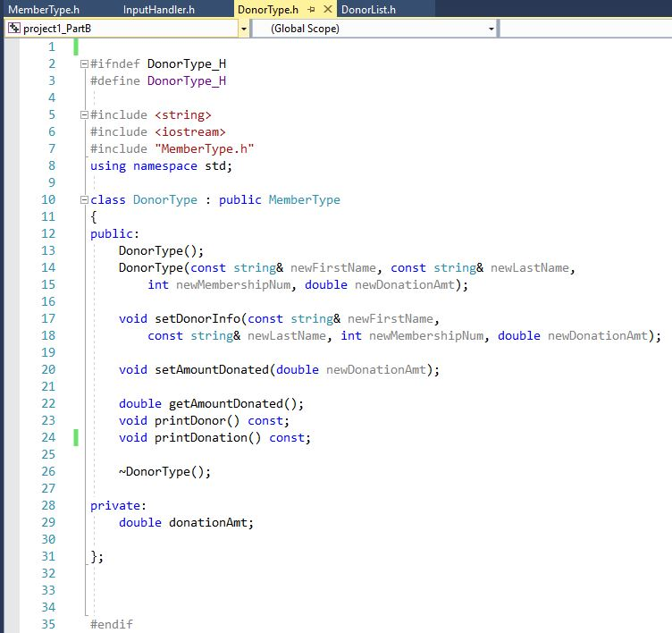
Task: Click the ~DonorType destructor declaration
Action: pos(164,472)
